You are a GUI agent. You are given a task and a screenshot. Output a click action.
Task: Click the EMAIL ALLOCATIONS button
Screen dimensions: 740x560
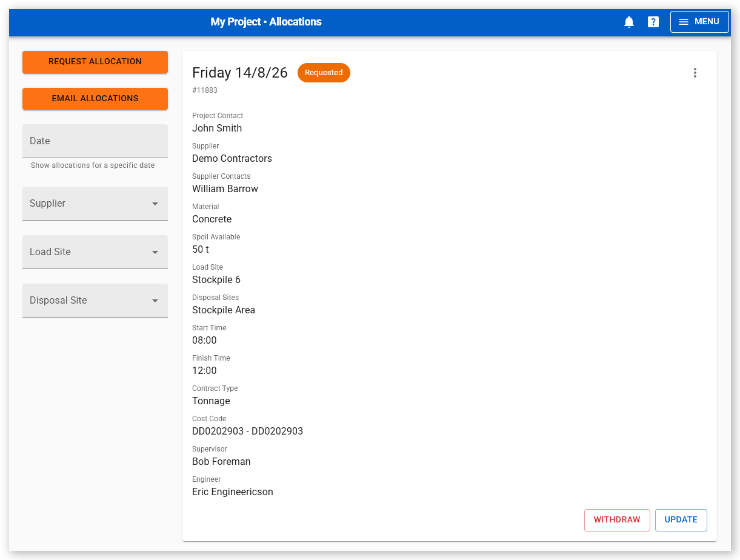(95, 99)
